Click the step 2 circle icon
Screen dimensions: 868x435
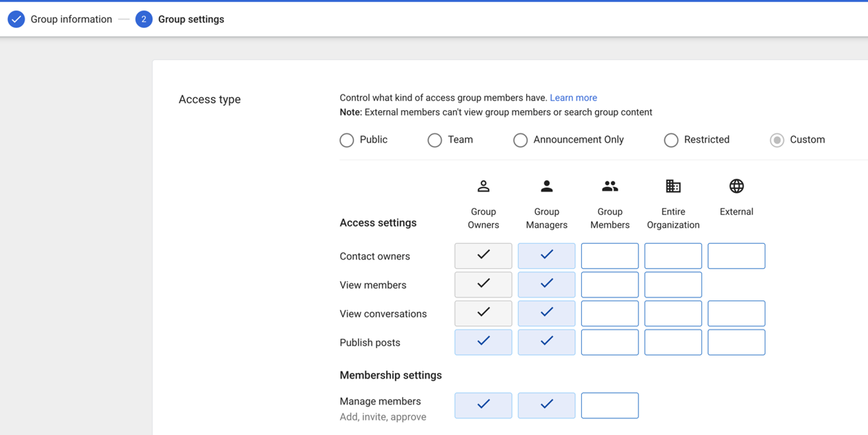pos(144,19)
